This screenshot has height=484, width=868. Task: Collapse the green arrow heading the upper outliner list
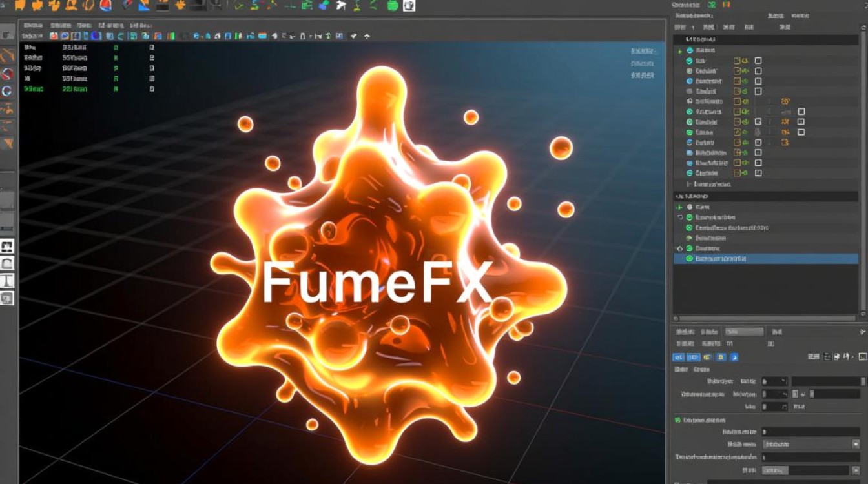679,50
